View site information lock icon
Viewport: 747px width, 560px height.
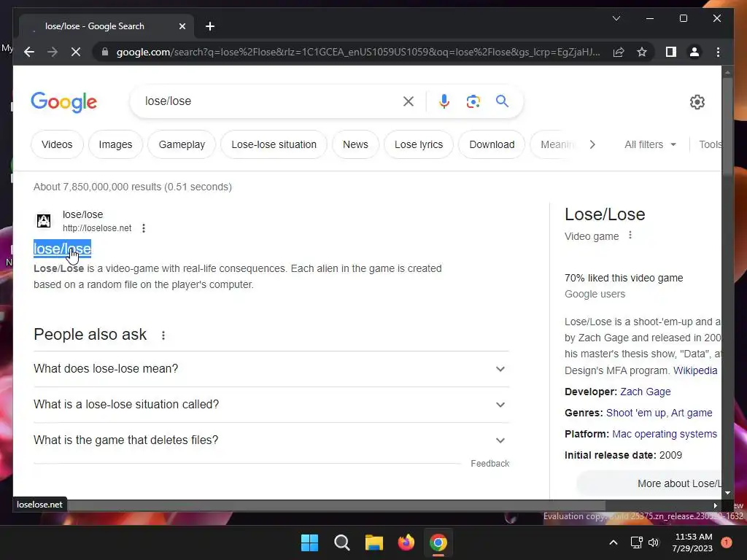pos(105,52)
